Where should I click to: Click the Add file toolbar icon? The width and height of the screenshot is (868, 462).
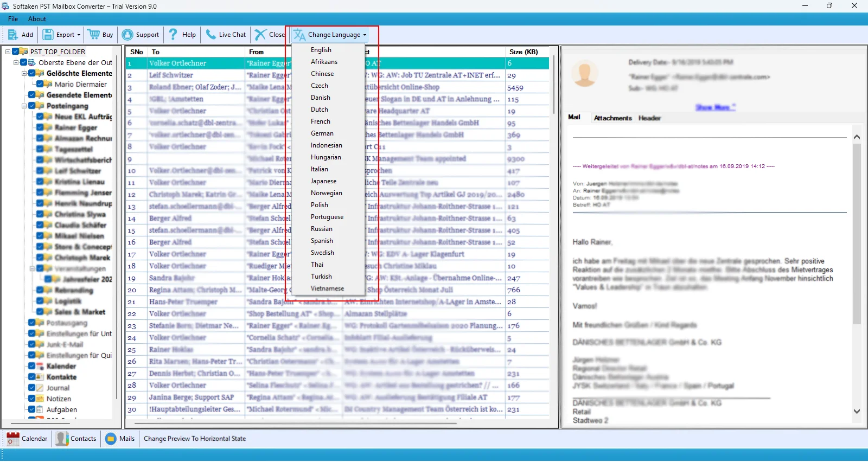point(13,35)
